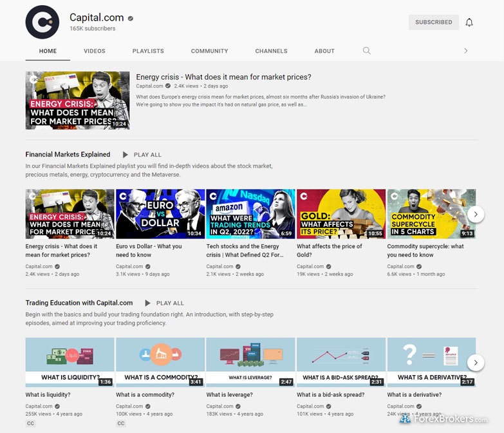
Task: Open the Playlists tab
Action: [148, 51]
